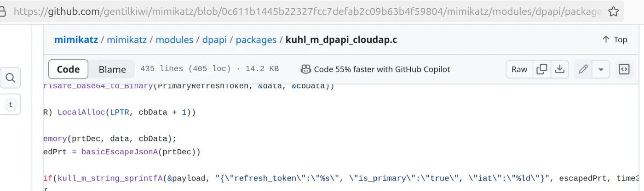Download the raw file
This screenshot has height=191, width=644.
coord(559,69)
